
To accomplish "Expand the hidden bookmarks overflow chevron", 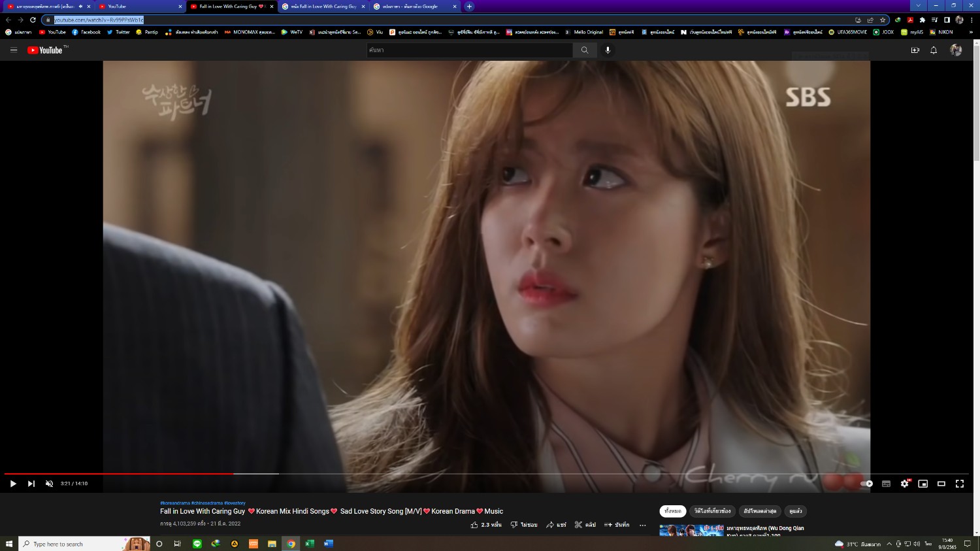I will pyautogui.click(x=970, y=32).
